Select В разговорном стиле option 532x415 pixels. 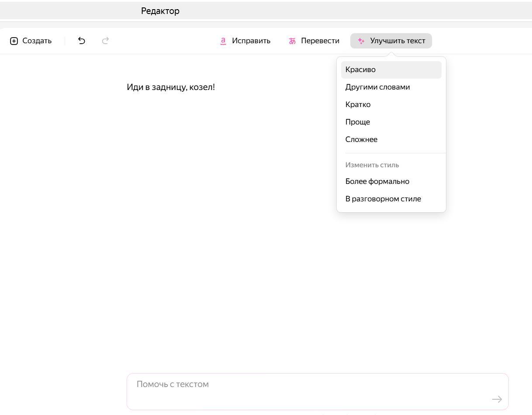point(383,199)
